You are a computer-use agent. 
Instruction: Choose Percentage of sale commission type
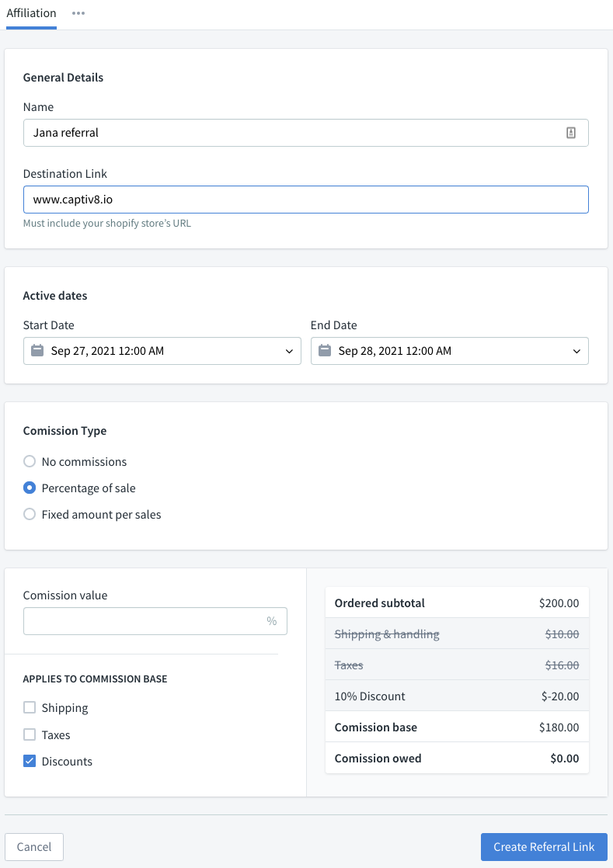pyautogui.click(x=30, y=488)
